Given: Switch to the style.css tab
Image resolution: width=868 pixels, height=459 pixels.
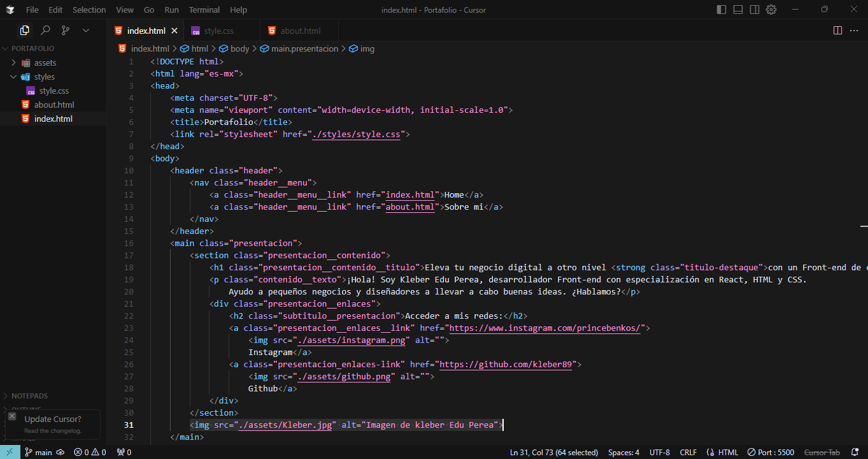Looking at the screenshot, I should coord(221,31).
